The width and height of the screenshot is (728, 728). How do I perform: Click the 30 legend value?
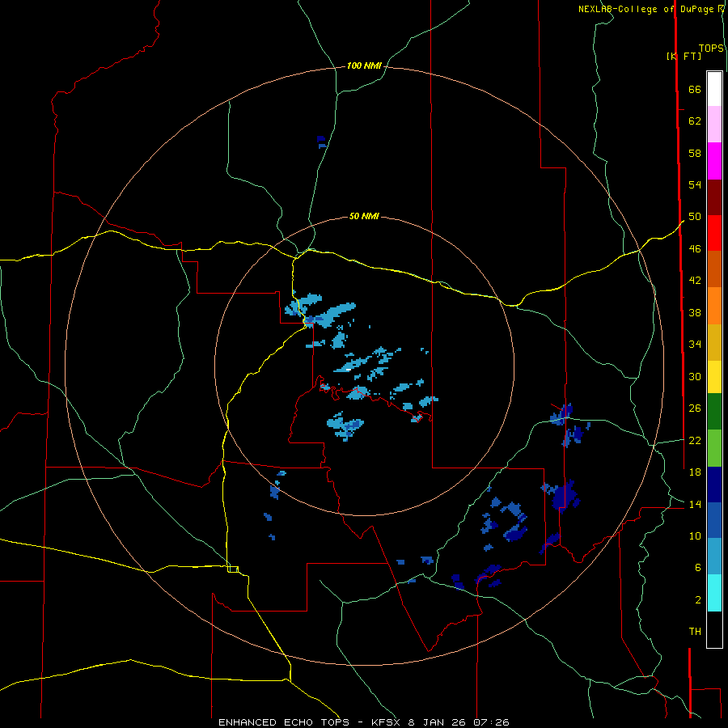[x=695, y=376]
